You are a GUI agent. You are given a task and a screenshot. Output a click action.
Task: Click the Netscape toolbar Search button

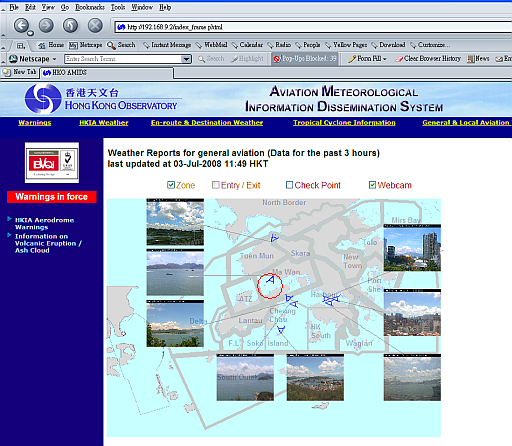coord(211,59)
